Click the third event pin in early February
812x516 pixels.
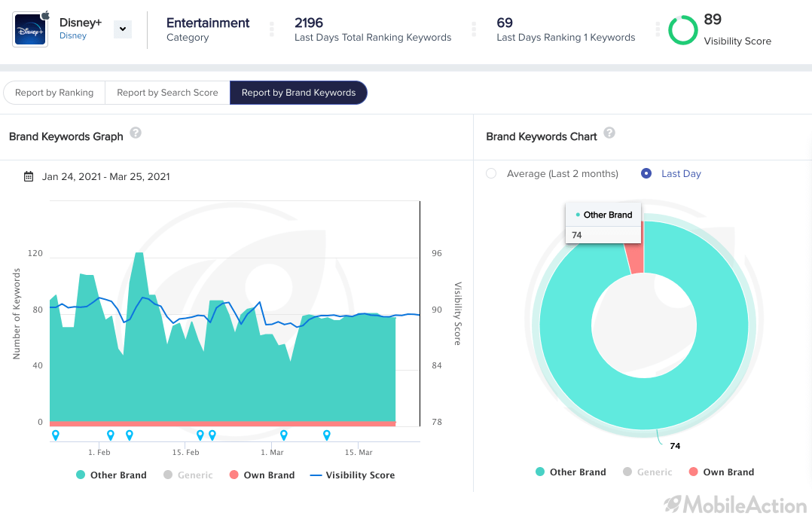pyautogui.click(x=130, y=435)
